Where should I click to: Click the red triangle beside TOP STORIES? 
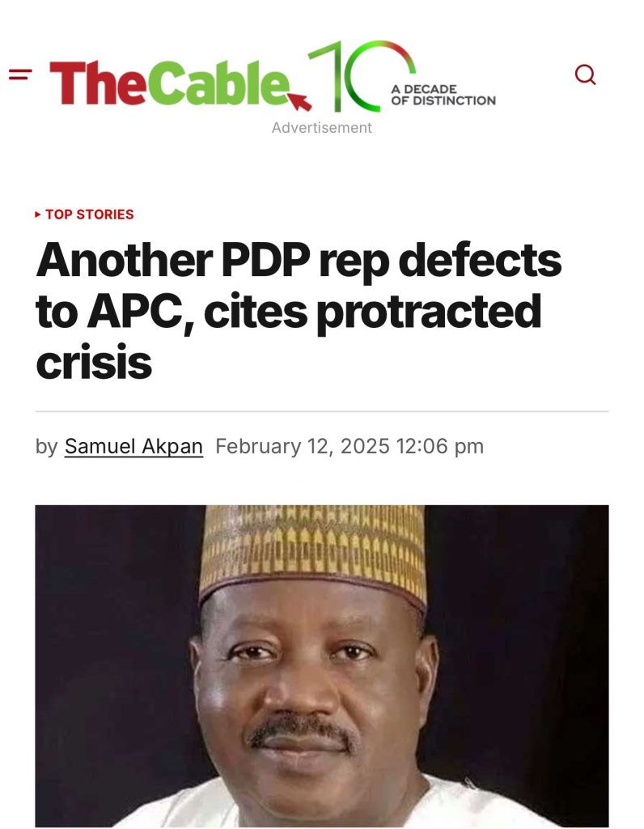coord(38,215)
